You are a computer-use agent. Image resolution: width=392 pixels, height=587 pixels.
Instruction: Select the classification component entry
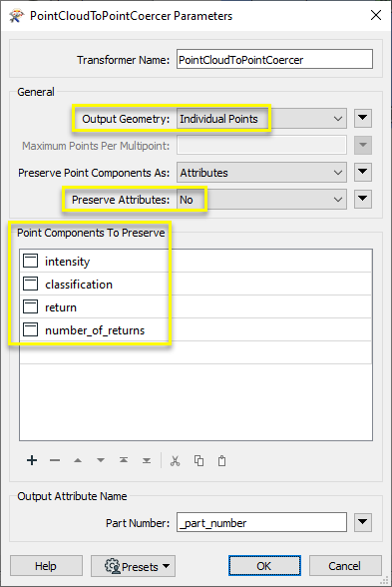click(79, 285)
